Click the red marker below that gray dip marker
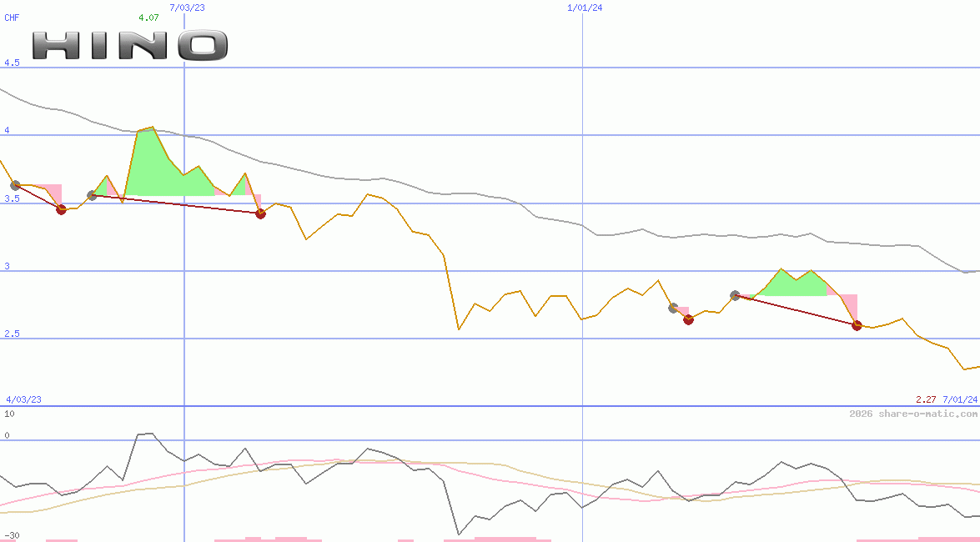 687,319
